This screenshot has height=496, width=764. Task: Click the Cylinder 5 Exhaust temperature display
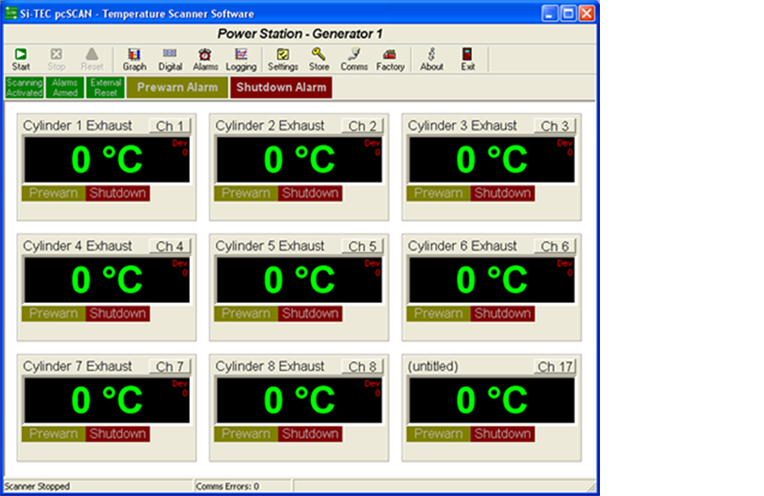(299, 280)
